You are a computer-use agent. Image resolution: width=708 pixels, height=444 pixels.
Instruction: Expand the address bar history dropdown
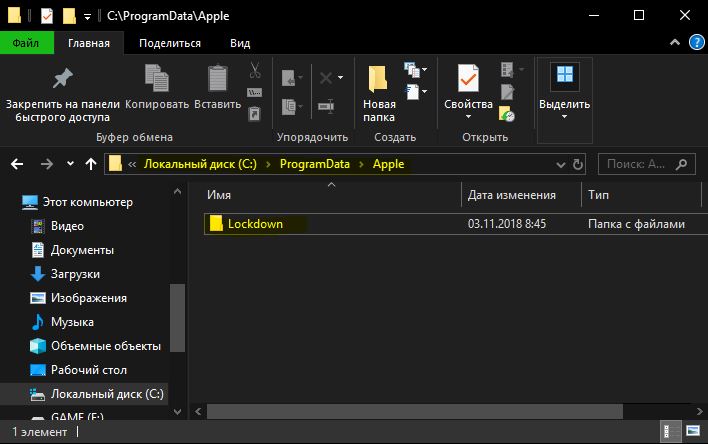tap(560, 165)
